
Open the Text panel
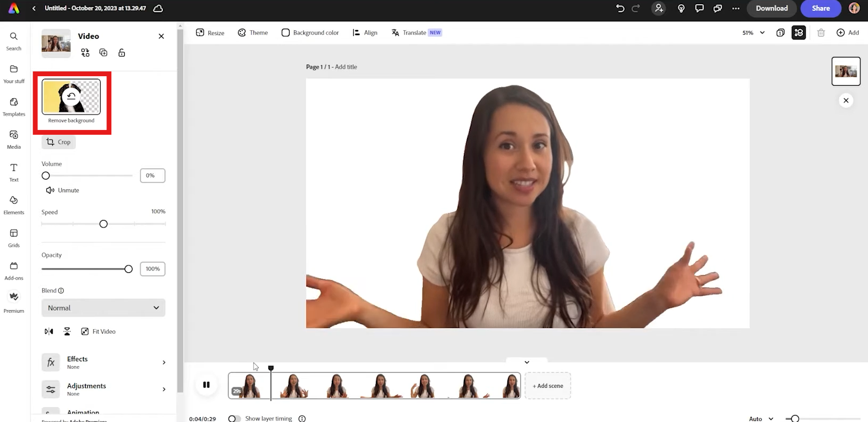(14, 172)
